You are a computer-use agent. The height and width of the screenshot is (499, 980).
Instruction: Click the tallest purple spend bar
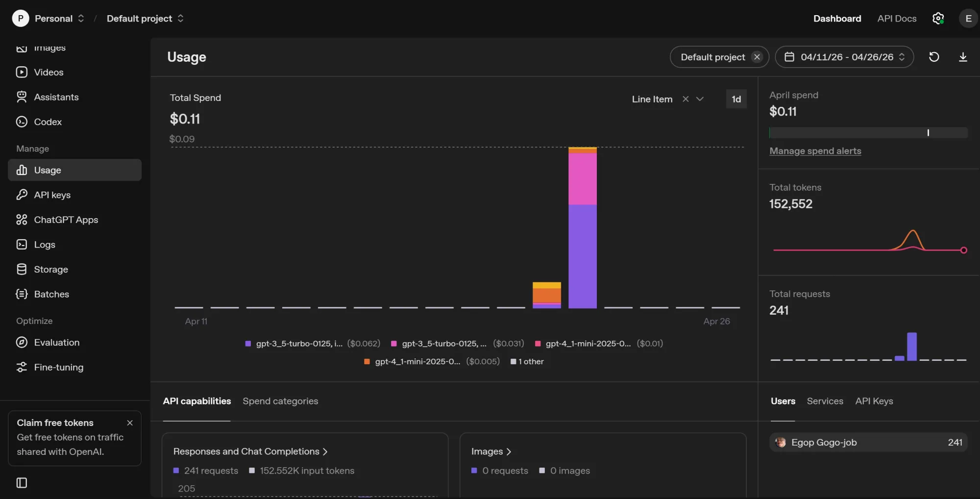(583, 256)
